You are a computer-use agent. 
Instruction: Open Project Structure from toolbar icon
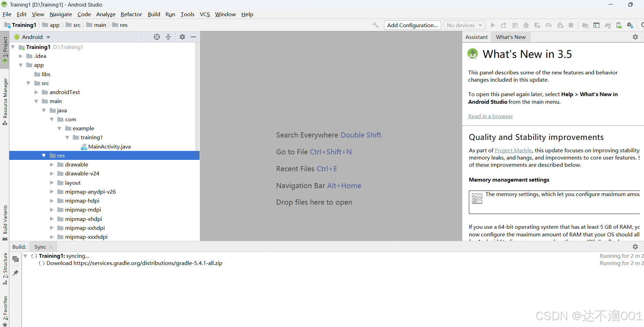coord(585,25)
